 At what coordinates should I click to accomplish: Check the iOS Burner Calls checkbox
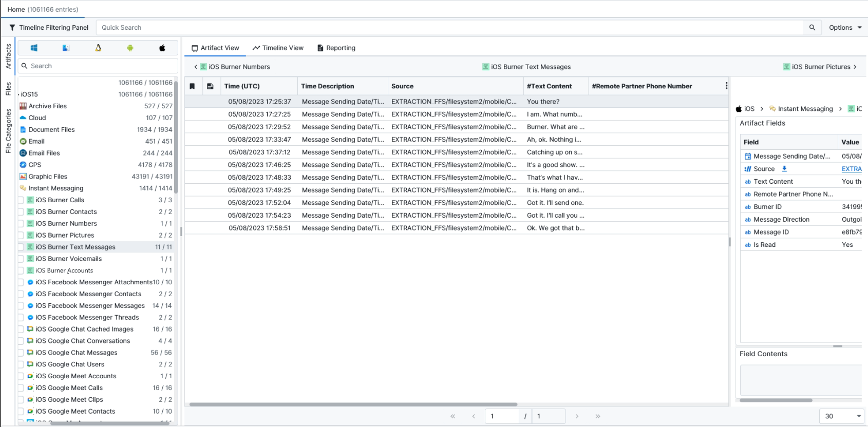coord(21,200)
